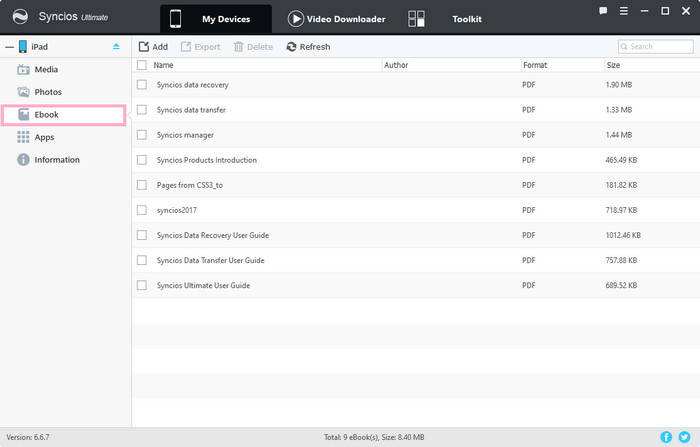Open the Photos section in sidebar
The image size is (700, 447).
[48, 92]
